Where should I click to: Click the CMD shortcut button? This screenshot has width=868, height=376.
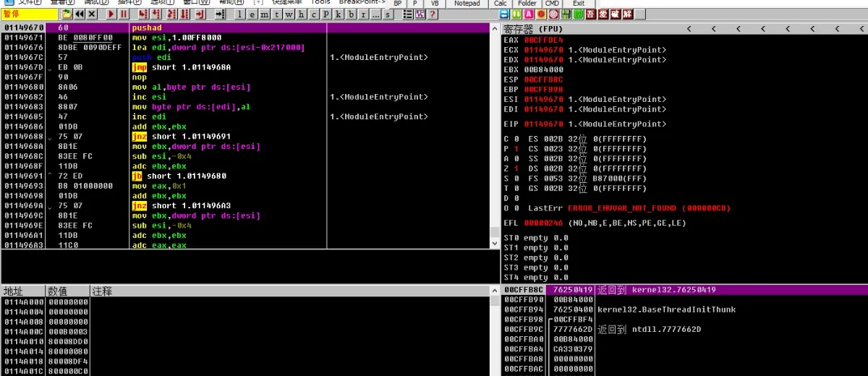click(553, 4)
